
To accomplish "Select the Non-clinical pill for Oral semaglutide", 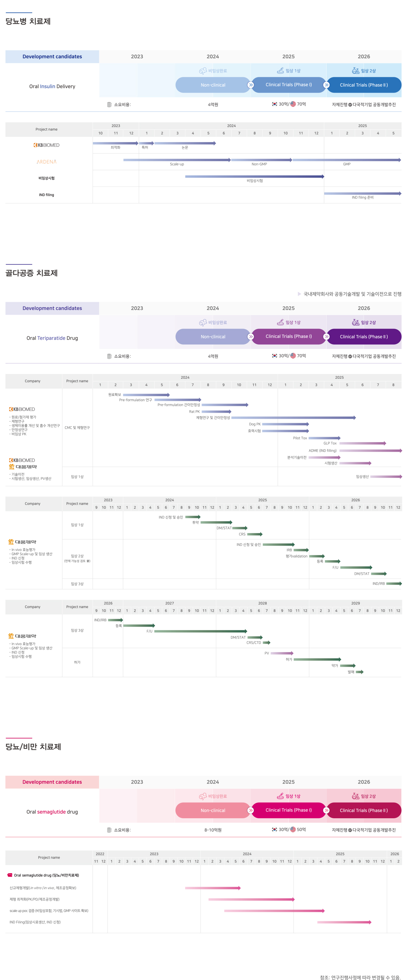I will (213, 810).
